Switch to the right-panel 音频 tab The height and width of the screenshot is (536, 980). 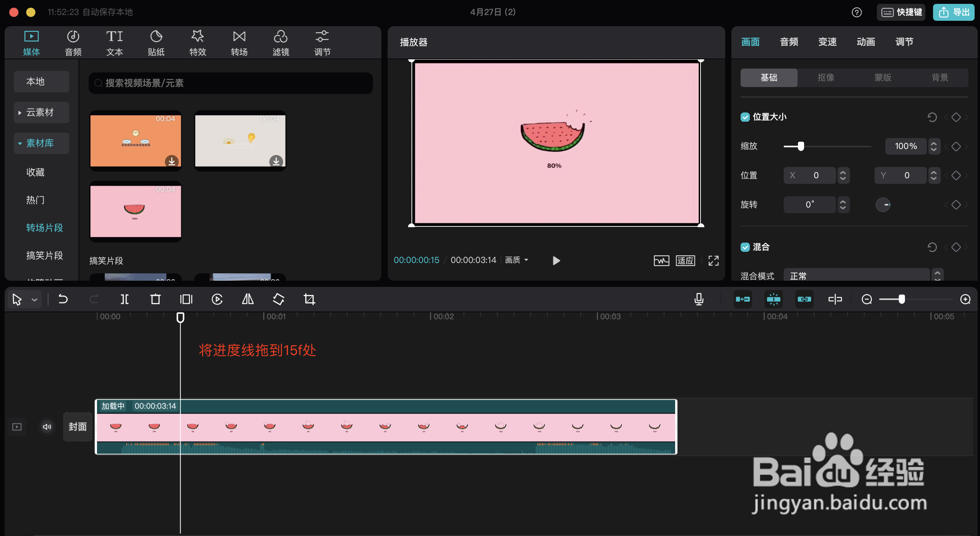pyautogui.click(x=789, y=42)
